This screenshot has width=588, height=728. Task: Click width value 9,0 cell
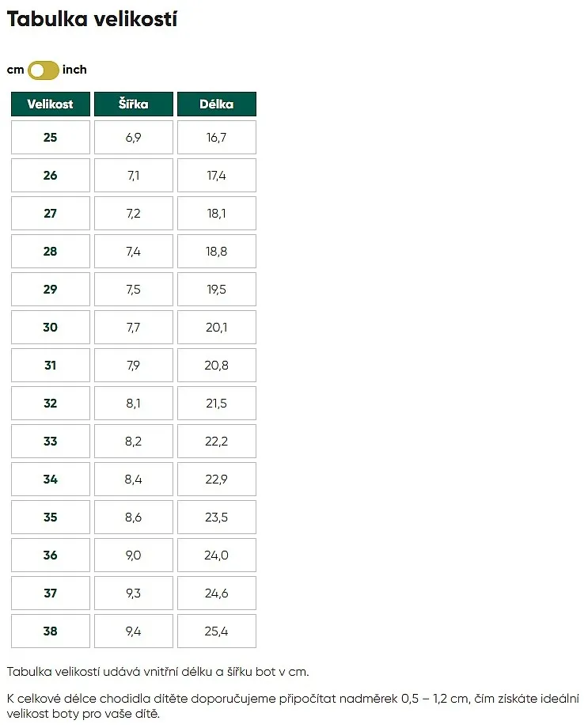(133, 555)
